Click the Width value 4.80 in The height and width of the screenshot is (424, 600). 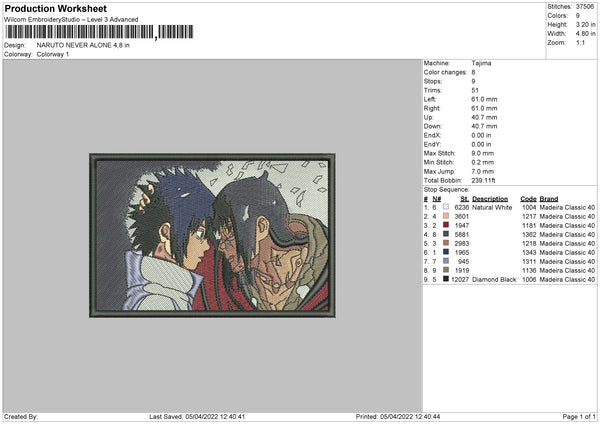[585, 34]
